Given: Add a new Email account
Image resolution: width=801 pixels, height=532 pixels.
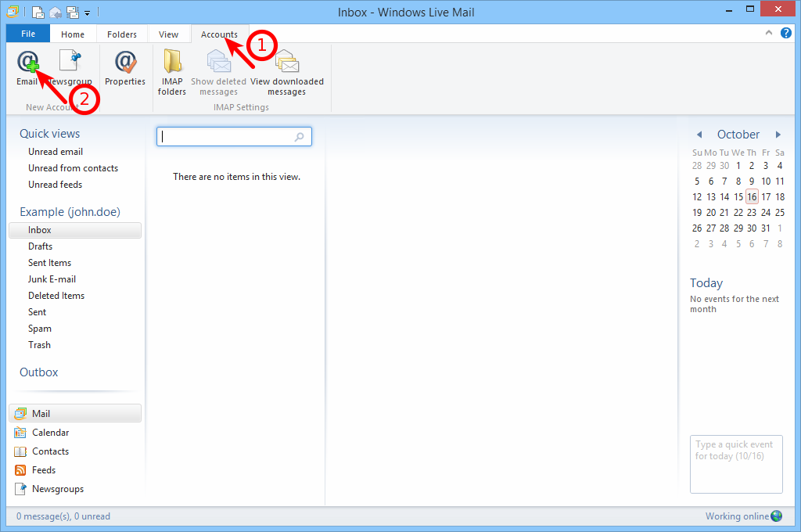Looking at the screenshot, I should coord(27,67).
